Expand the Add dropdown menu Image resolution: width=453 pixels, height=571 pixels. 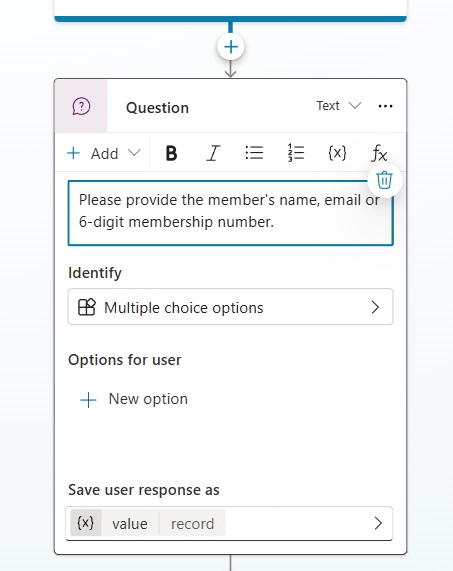[104, 153]
